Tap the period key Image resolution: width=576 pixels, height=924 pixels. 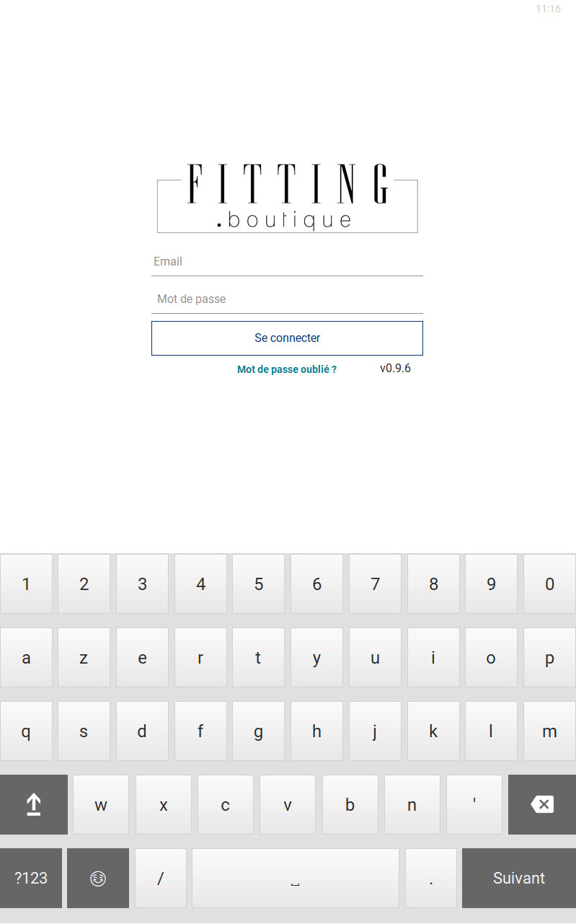pos(431,878)
